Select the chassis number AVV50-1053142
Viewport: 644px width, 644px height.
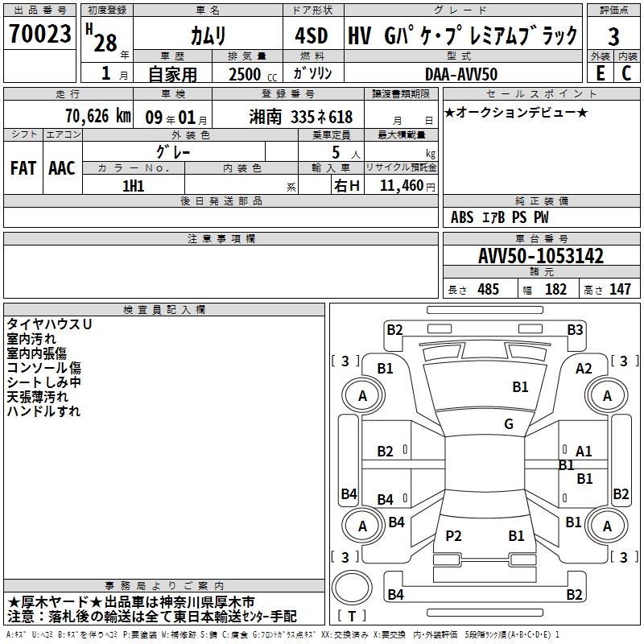coord(541,256)
